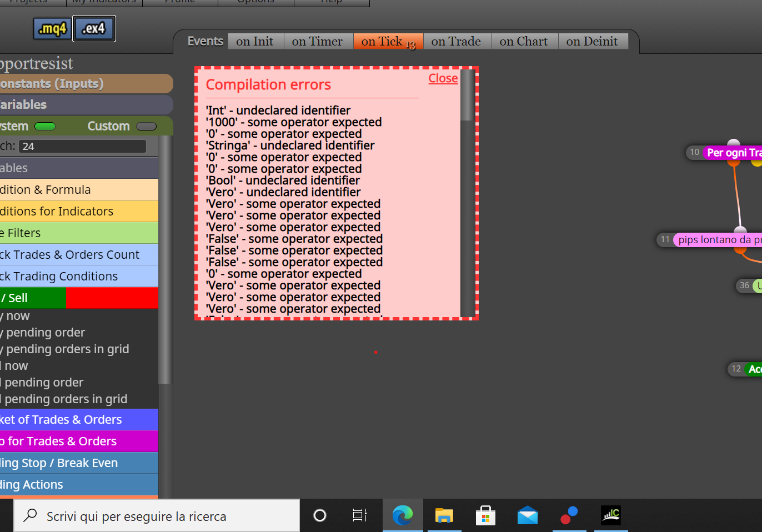The width and height of the screenshot is (762, 532).
Task: Click the Compilation errors scrollbar thumb
Action: (x=468, y=94)
